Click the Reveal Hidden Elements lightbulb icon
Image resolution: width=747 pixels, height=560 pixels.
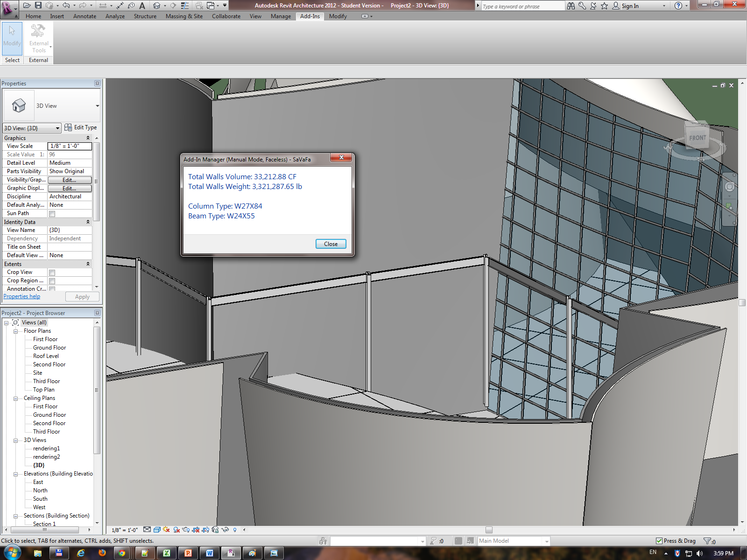pos(235,530)
